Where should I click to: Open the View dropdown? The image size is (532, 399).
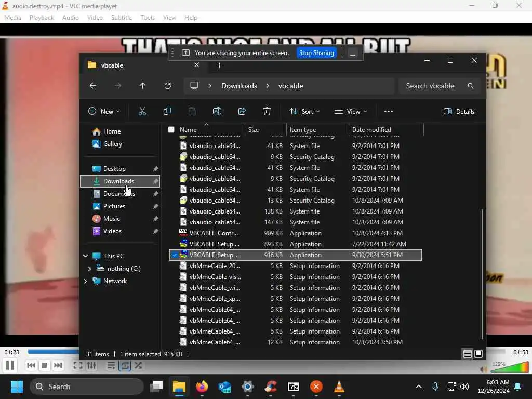351,111
